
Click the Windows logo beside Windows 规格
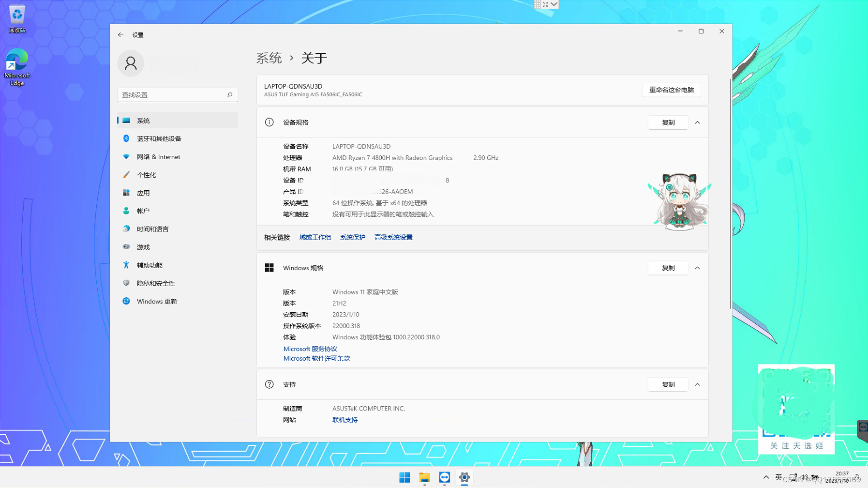tap(269, 268)
